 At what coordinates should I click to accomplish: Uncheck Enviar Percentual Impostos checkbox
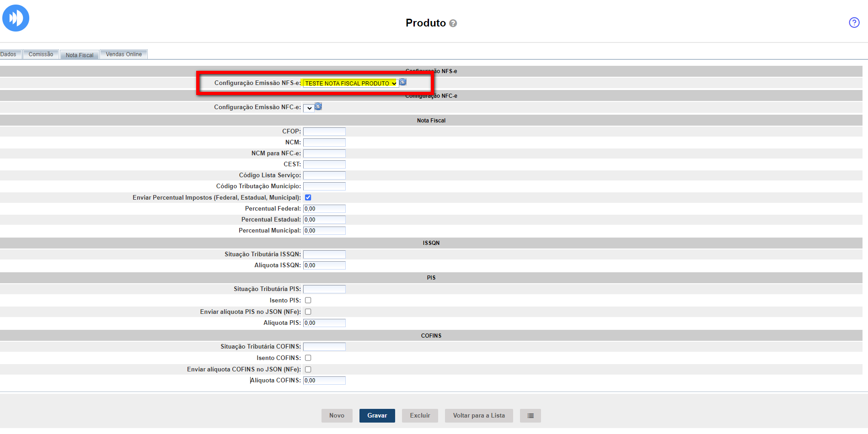(x=308, y=198)
